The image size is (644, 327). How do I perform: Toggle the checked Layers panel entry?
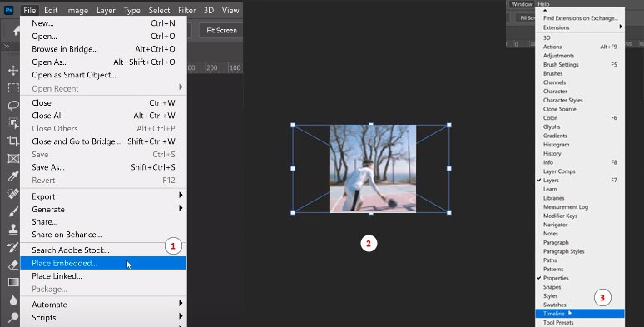pos(580,180)
